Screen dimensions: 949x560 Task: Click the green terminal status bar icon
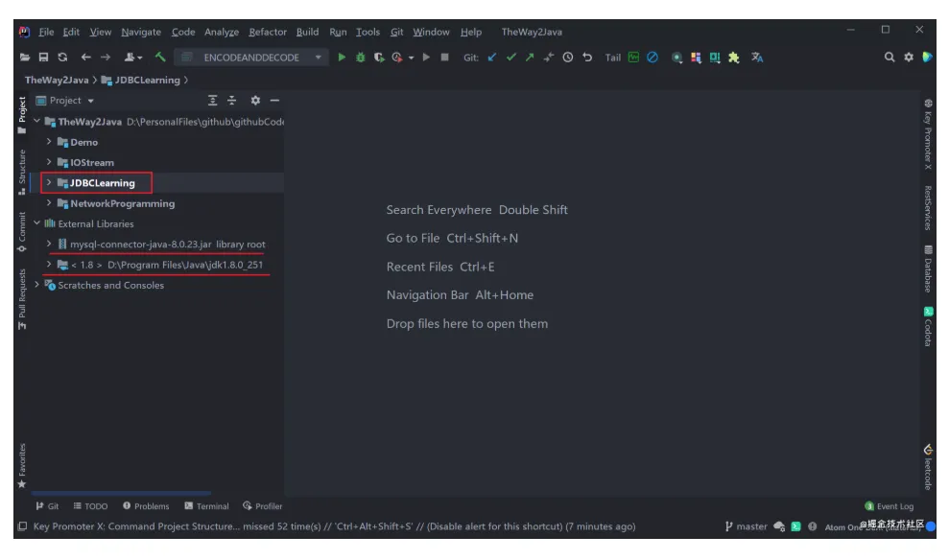795,526
